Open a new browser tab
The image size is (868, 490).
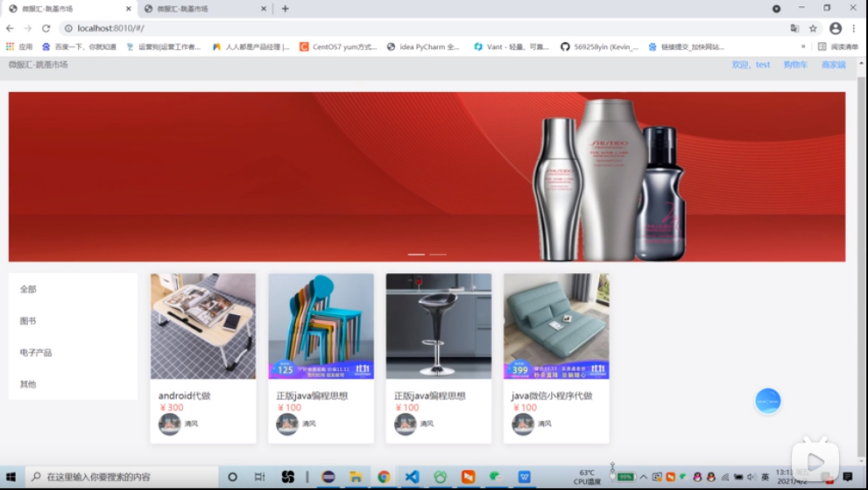(285, 8)
